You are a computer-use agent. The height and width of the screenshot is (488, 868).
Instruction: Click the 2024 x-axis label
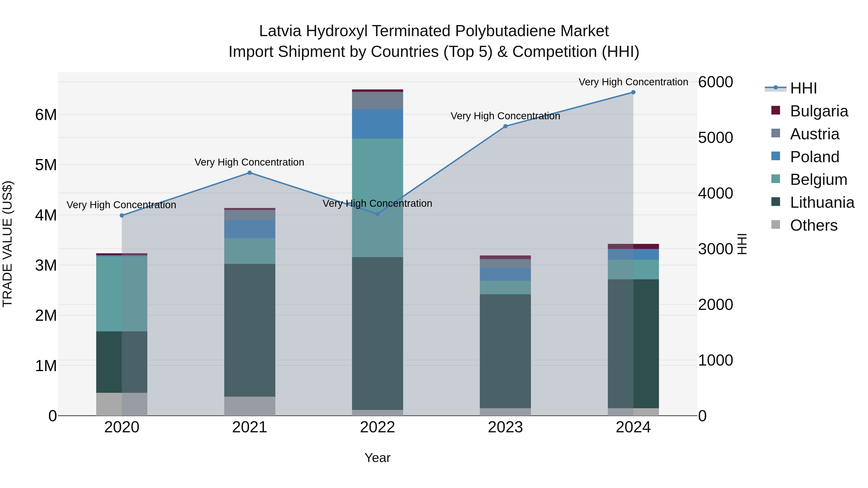click(x=633, y=427)
